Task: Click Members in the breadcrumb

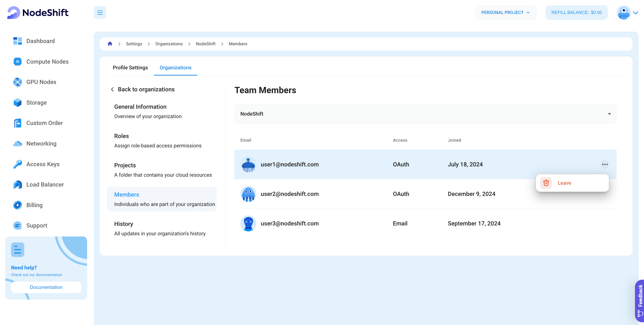Action: [x=238, y=44]
